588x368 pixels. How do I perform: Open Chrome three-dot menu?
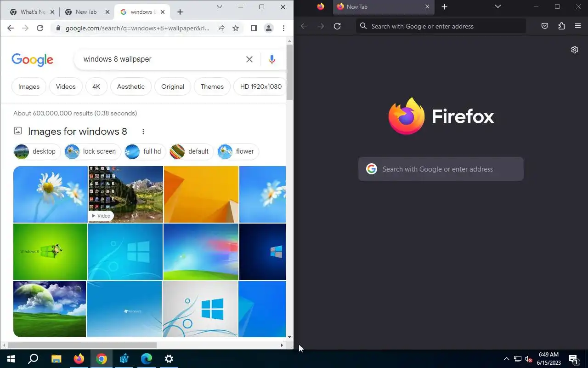[283, 28]
